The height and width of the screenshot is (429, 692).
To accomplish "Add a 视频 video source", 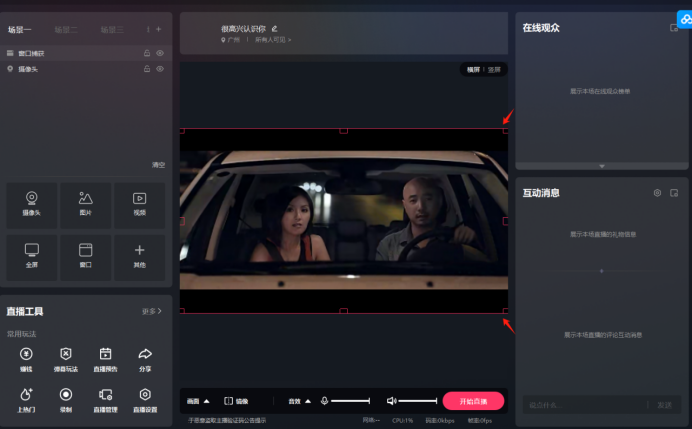I will pyautogui.click(x=139, y=205).
